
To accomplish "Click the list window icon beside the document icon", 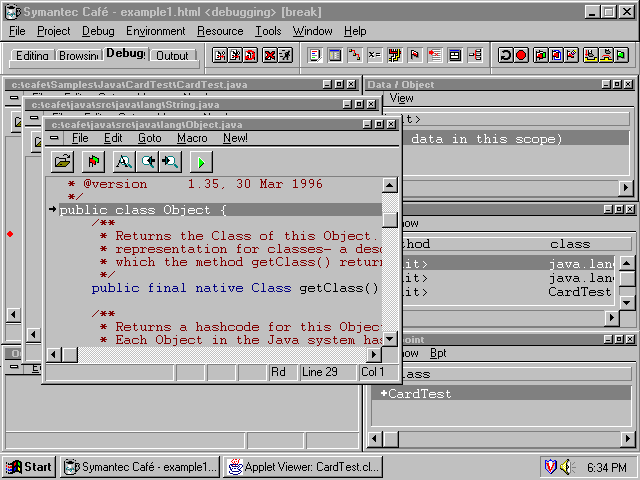I will point(335,55).
